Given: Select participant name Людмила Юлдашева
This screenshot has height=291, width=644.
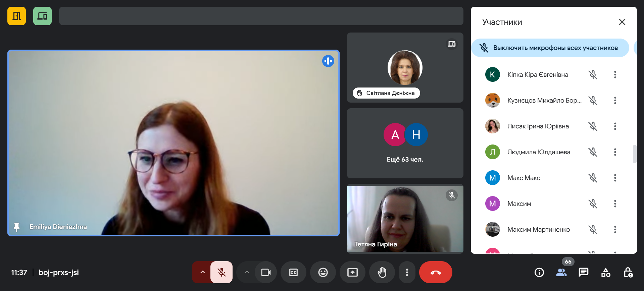Looking at the screenshot, I should pos(539,152).
